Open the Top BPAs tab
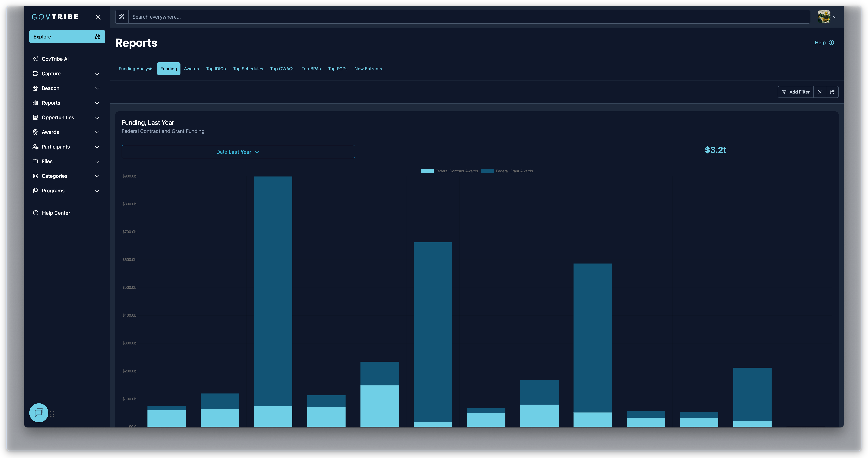The image size is (868, 458). click(x=311, y=69)
